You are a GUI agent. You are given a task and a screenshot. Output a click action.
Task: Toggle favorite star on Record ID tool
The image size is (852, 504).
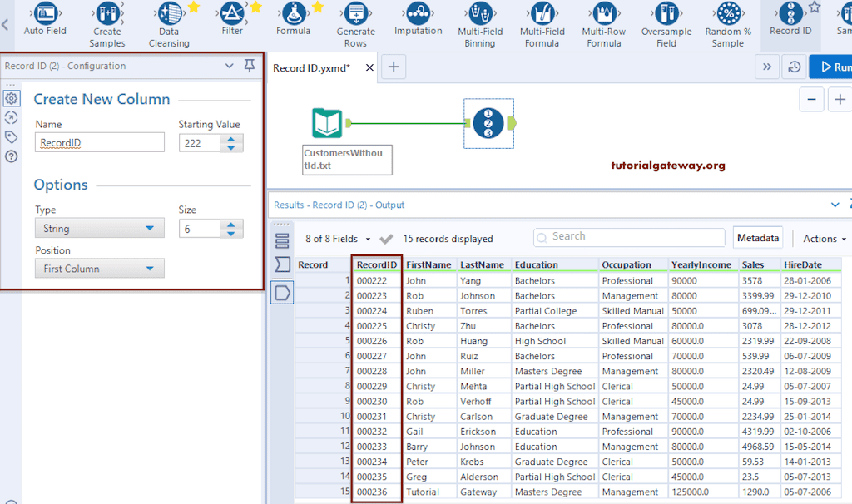815,7
